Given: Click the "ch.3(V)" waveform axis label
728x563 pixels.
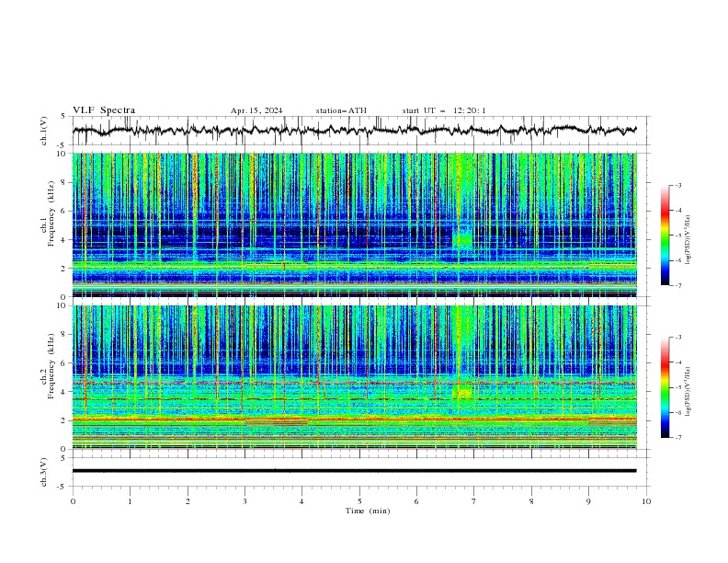Looking at the screenshot, I should tap(44, 472).
